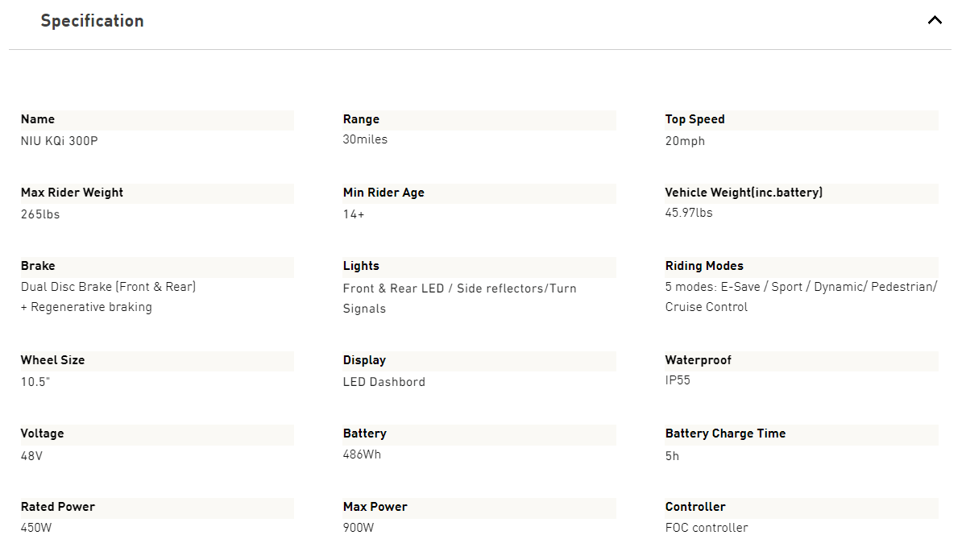This screenshot has height=560, width=966.
Task: Collapse the Specification section chevron
Action: coord(935,20)
